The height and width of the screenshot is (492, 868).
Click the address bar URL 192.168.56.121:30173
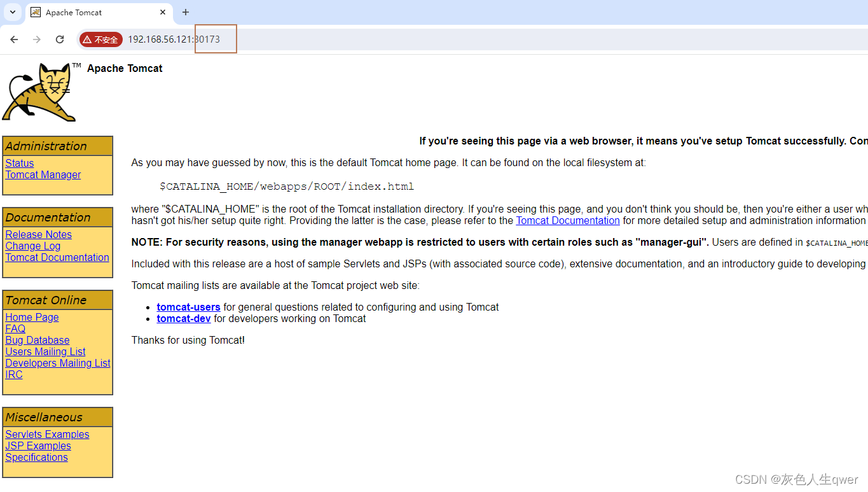click(x=174, y=39)
